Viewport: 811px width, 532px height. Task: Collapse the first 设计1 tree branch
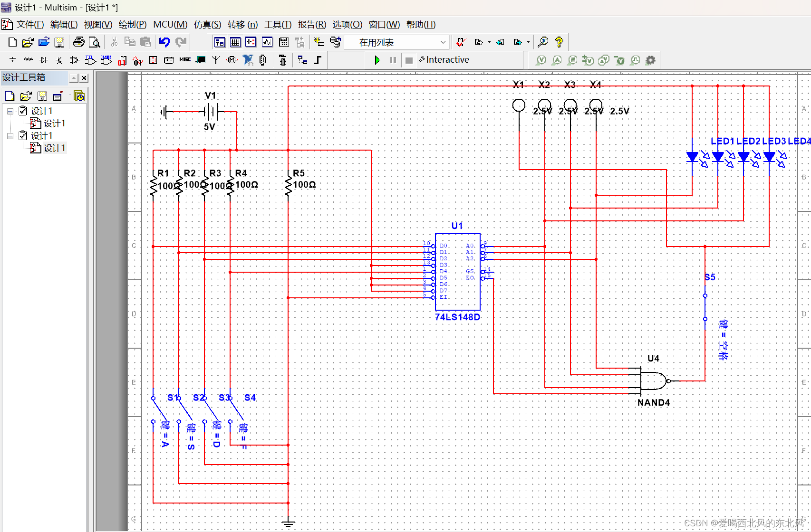tap(10, 110)
